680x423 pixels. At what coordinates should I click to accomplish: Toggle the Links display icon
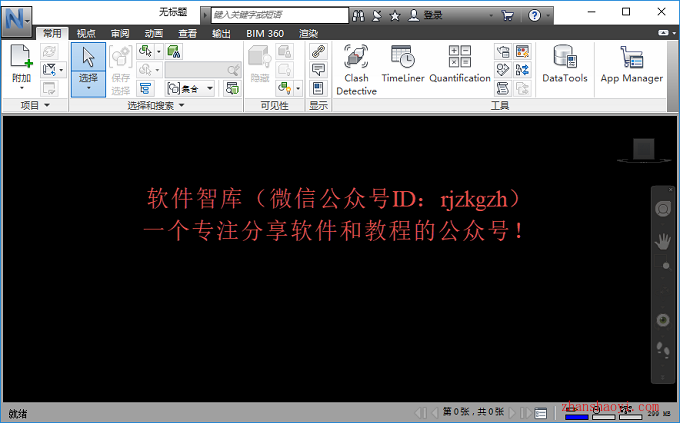[x=318, y=51]
